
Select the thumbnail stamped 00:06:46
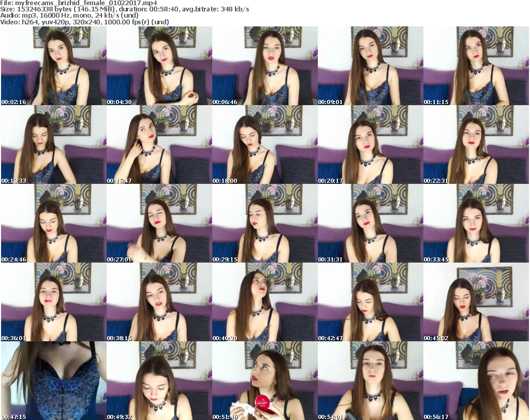point(264,66)
